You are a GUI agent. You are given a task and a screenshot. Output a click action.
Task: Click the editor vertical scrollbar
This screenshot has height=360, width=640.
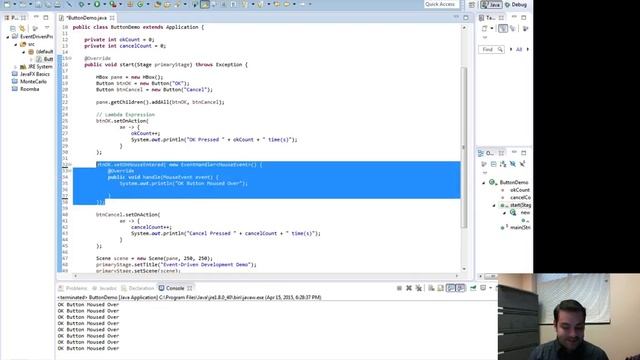click(464, 147)
